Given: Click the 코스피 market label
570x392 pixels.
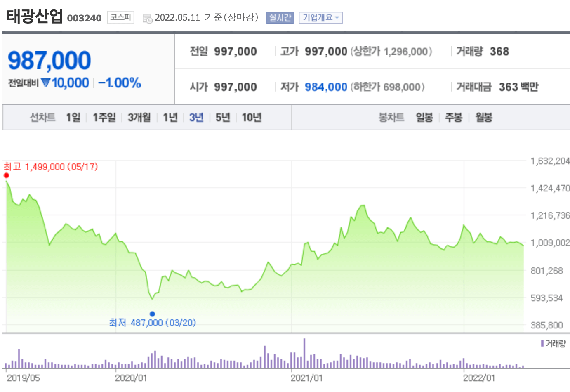Looking at the screenshot, I should click(x=121, y=17).
